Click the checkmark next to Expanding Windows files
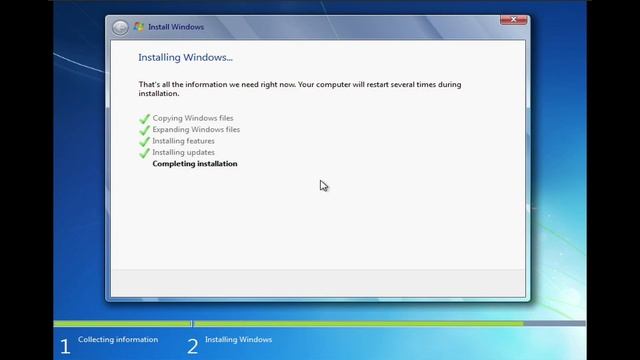The image size is (640, 360). tap(144, 130)
